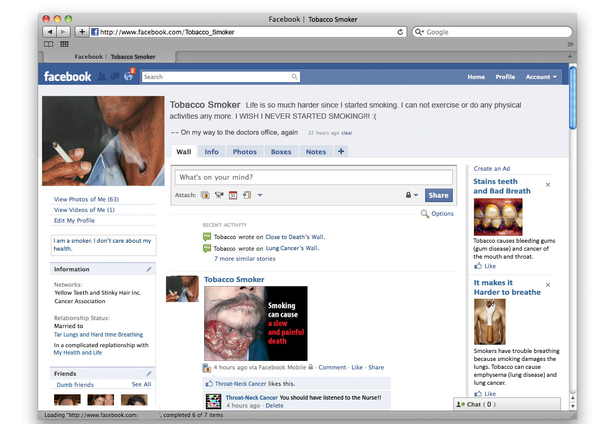
Task: Open Tar Lungs and Hard time Breathing link
Action: [98, 335]
